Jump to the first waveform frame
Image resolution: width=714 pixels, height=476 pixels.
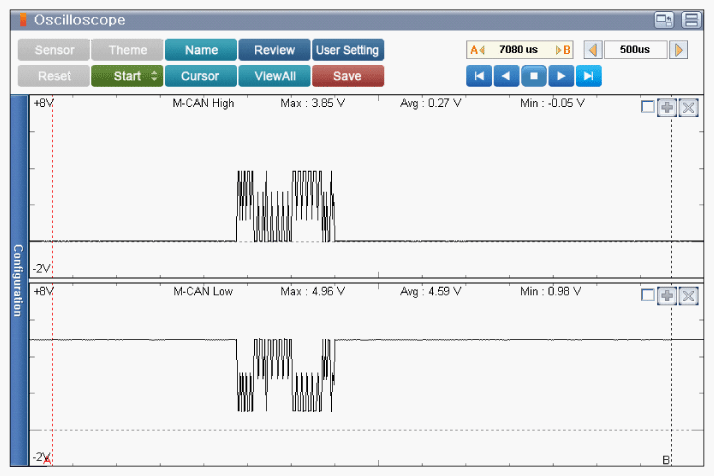coord(480,76)
